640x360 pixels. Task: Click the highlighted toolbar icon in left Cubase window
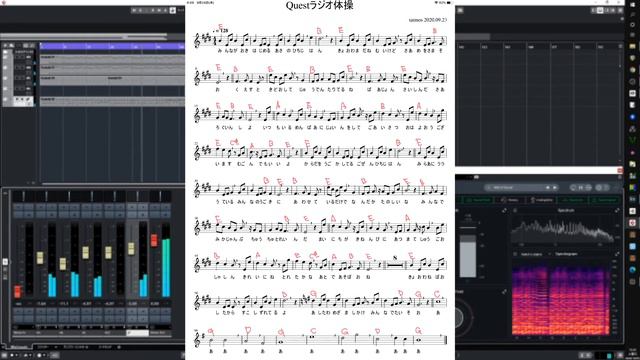[x=173, y=10]
